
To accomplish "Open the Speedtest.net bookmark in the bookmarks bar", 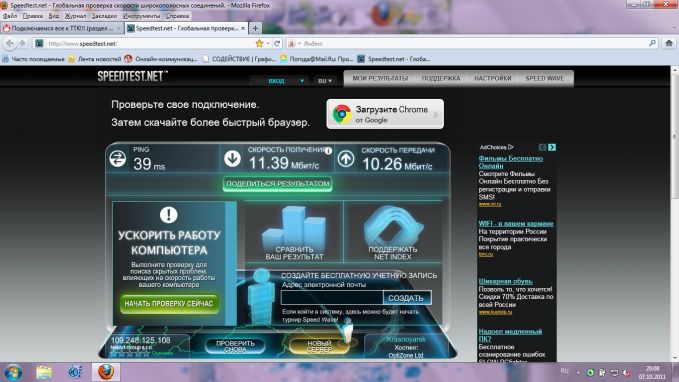I will point(394,59).
